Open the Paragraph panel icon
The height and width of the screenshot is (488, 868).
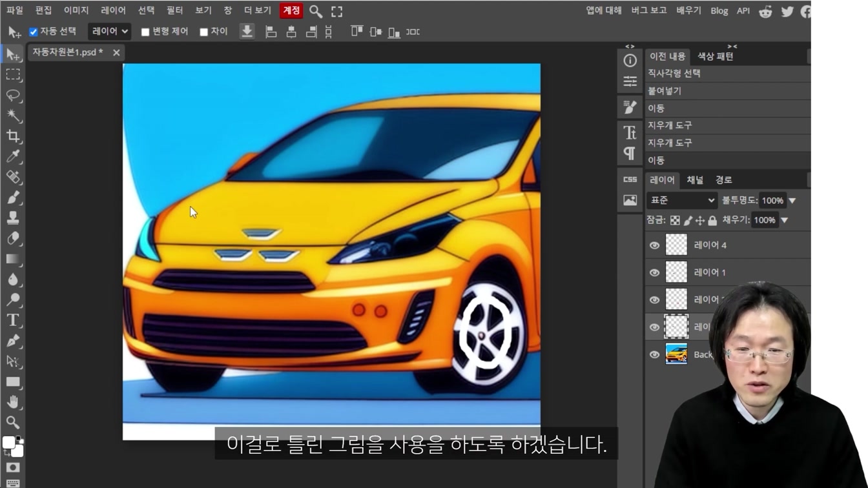pyautogui.click(x=630, y=153)
